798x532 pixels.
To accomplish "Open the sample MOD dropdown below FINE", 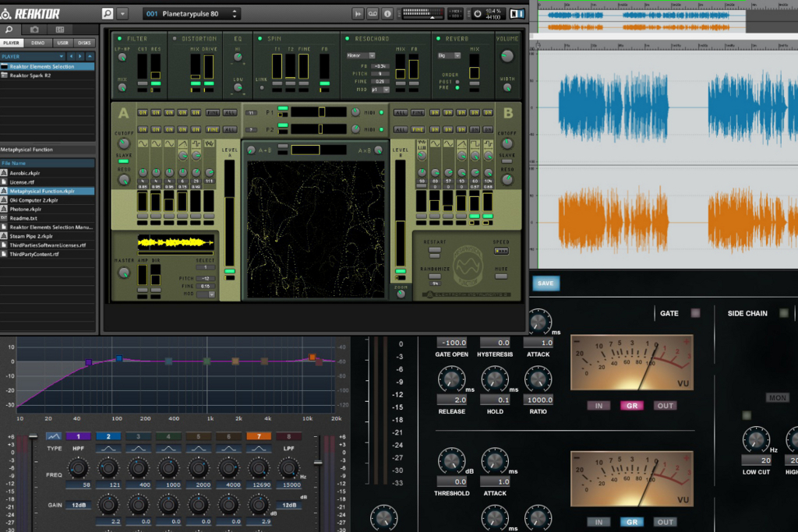I will tap(206, 294).
